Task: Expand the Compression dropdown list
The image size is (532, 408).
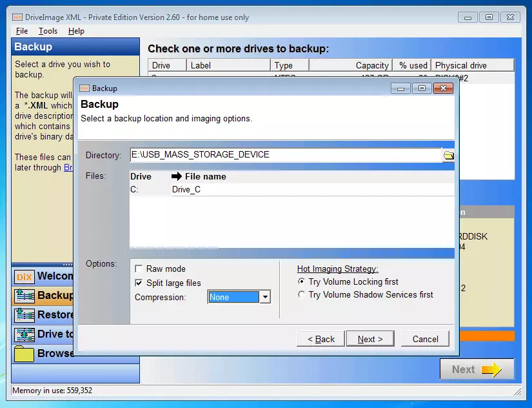Action: [264, 298]
